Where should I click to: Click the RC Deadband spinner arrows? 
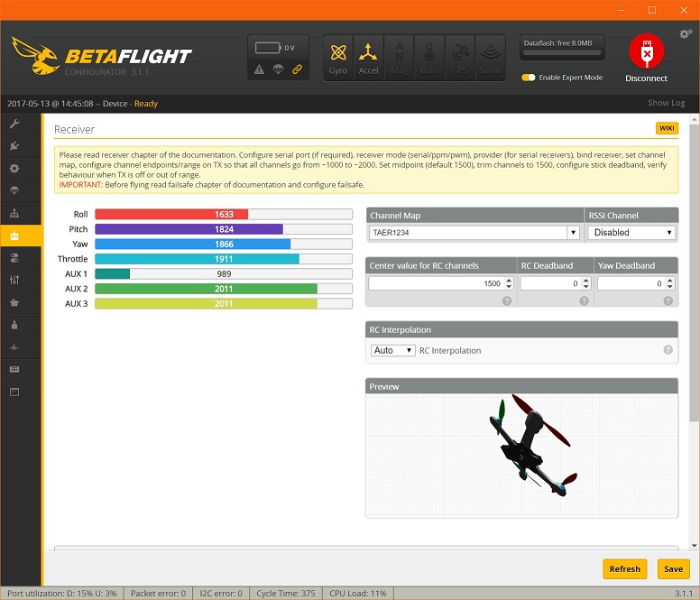pyautogui.click(x=586, y=283)
